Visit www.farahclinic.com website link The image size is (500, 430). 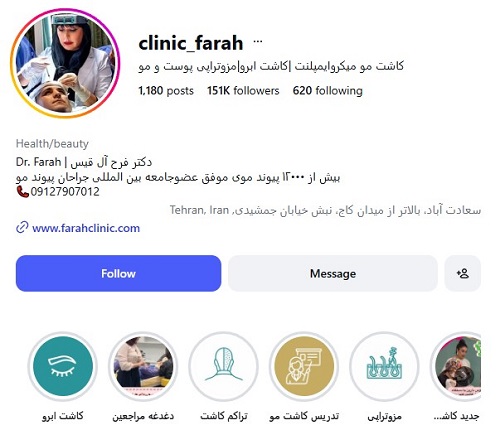coord(86,228)
